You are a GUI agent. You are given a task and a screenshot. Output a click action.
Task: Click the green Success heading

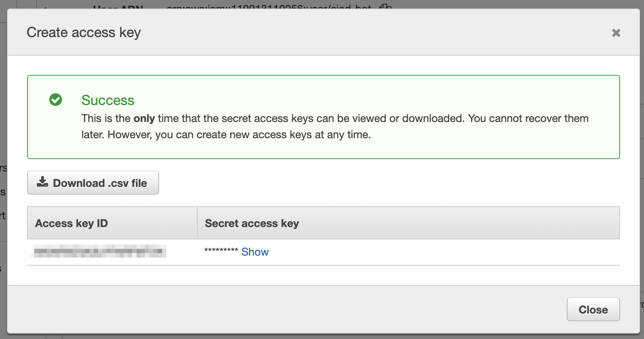[x=108, y=100]
